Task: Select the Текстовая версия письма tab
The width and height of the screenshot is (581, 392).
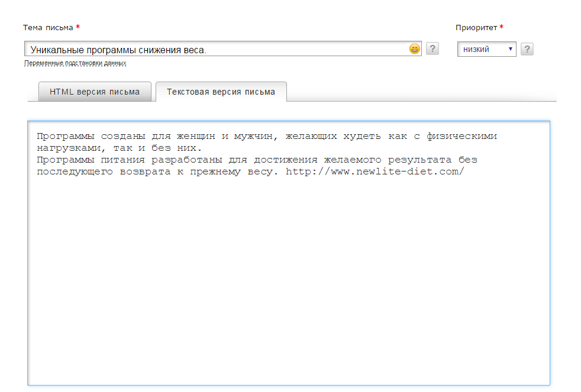Action: 221,92
